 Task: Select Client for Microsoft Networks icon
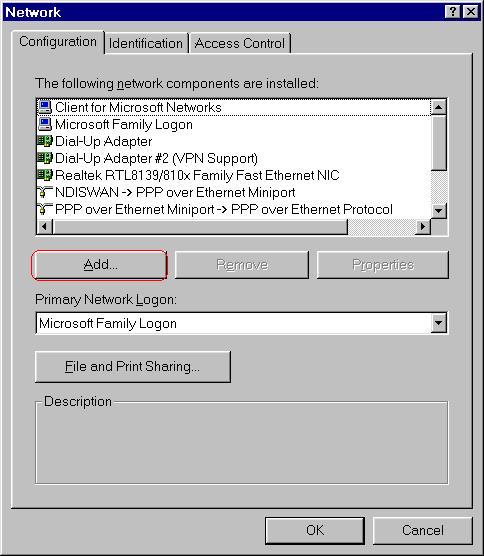coord(45,107)
